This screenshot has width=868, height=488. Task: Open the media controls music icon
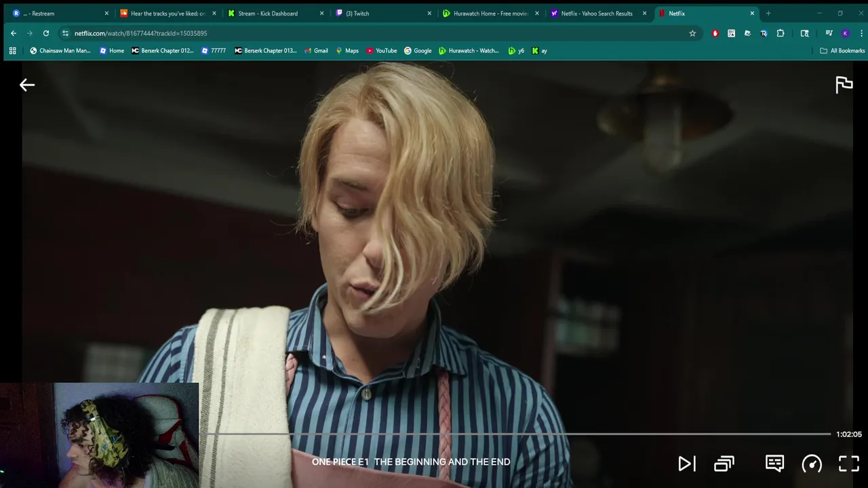(x=829, y=33)
